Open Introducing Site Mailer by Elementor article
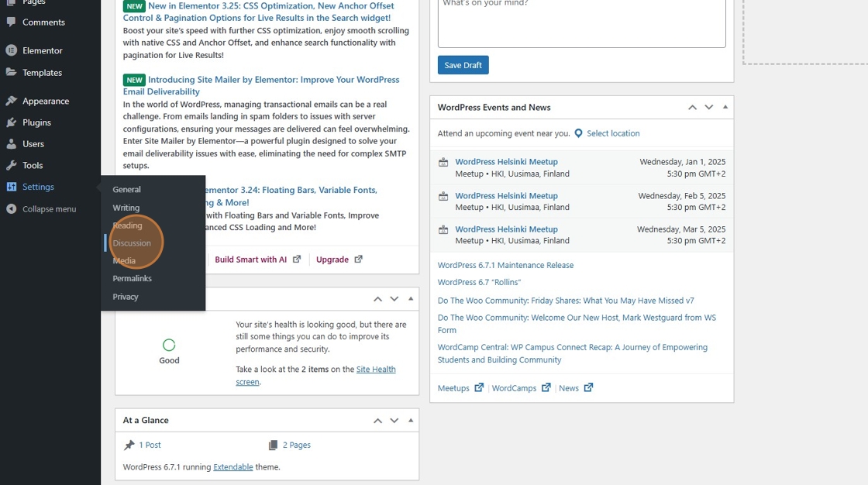Screen dimensions: 868x485 (x=261, y=85)
